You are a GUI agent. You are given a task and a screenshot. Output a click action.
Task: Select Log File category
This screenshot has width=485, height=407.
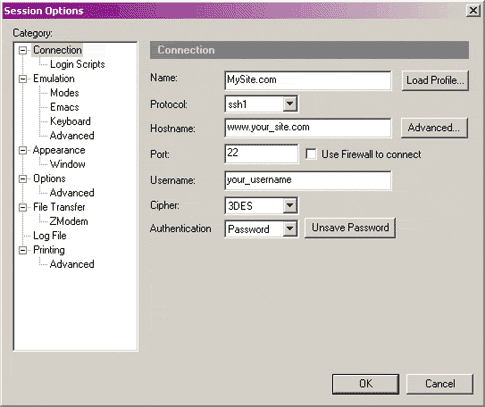(50, 236)
